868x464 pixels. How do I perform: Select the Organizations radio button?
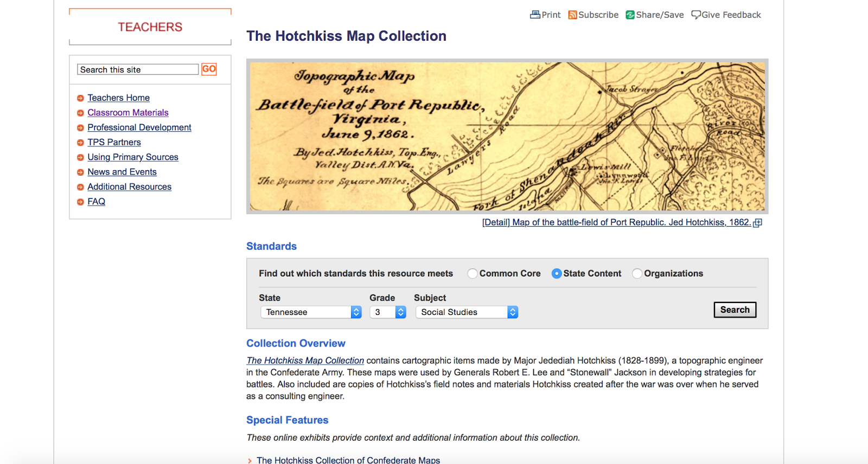[x=637, y=274]
